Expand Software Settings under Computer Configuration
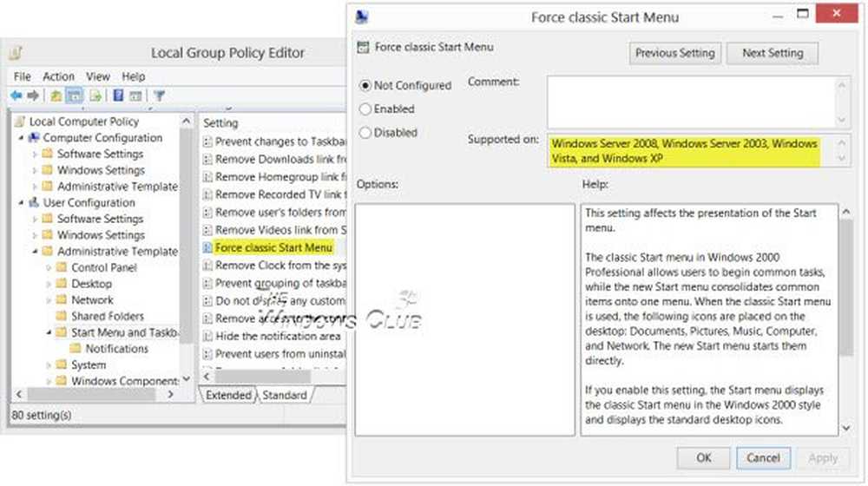 click(35, 154)
